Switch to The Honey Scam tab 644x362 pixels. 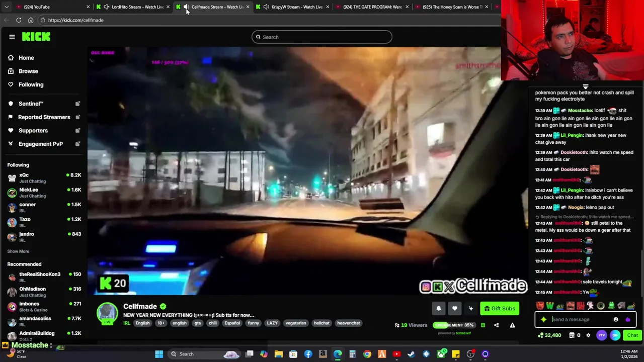pyautogui.click(x=452, y=7)
